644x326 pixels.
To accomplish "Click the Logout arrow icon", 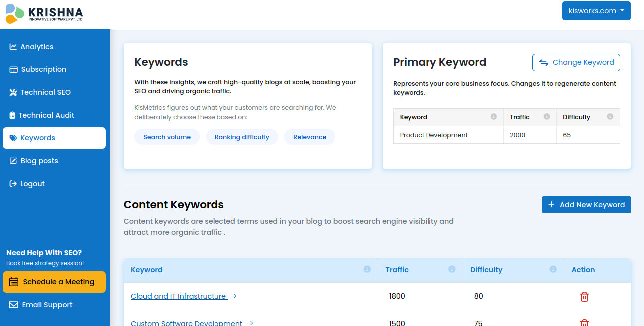I will [x=13, y=184].
